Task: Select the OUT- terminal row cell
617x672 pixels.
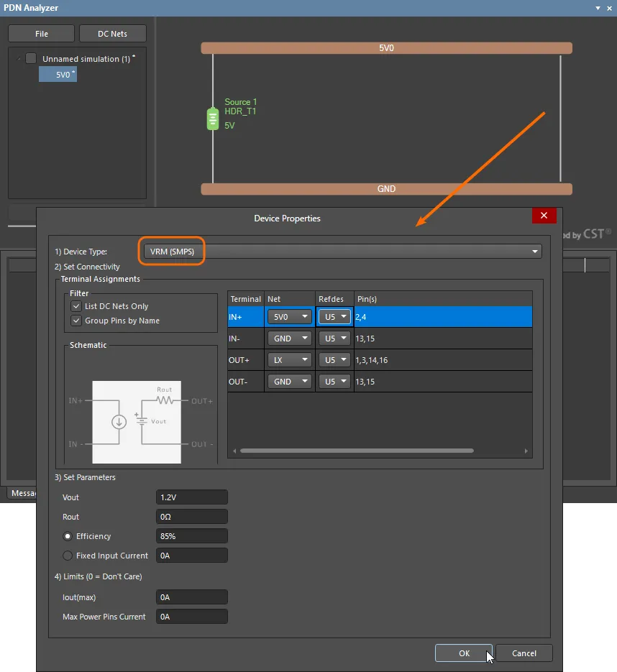Action: [246, 382]
